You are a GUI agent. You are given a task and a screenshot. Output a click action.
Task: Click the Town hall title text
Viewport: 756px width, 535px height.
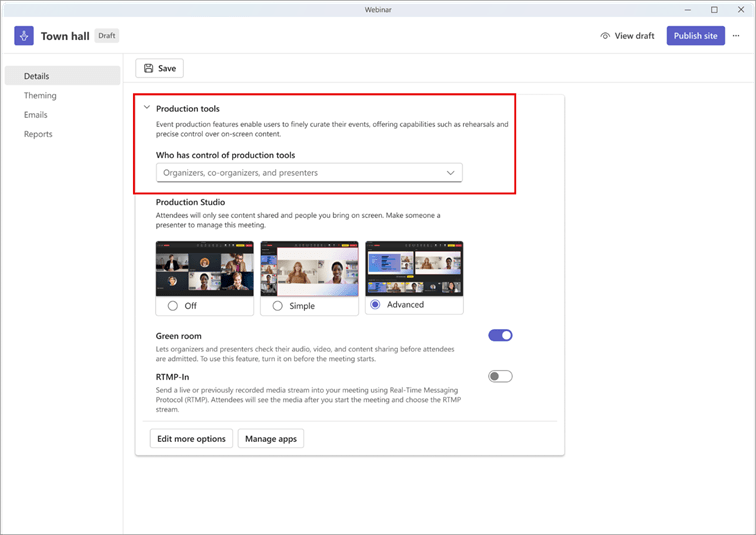click(x=65, y=36)
